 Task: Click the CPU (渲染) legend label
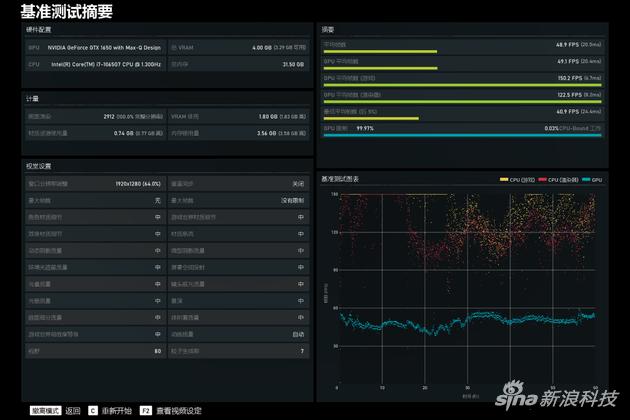click(x=563, y=180)
